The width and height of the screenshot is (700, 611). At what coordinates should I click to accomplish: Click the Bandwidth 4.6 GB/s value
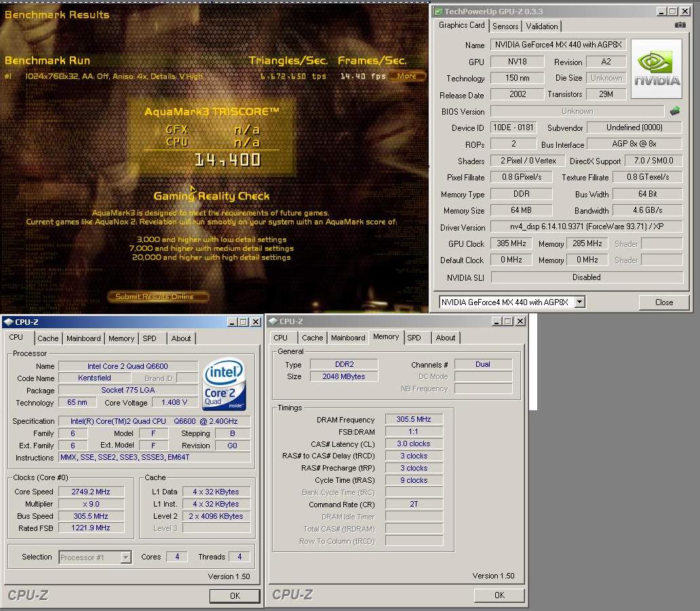[647, 210]
